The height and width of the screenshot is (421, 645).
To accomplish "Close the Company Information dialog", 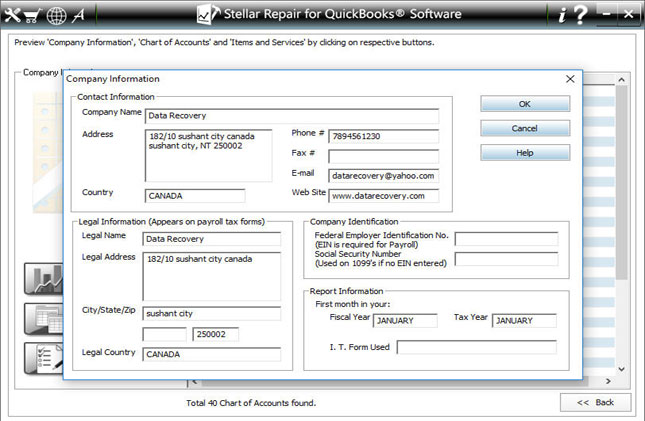I will [x=570, y=79].
